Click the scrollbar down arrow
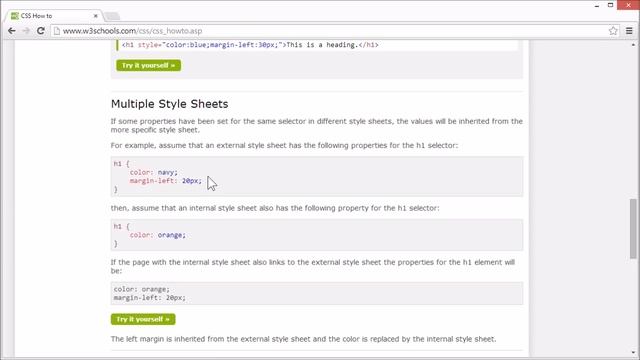The image size is (640, 360). coord(633,352)
